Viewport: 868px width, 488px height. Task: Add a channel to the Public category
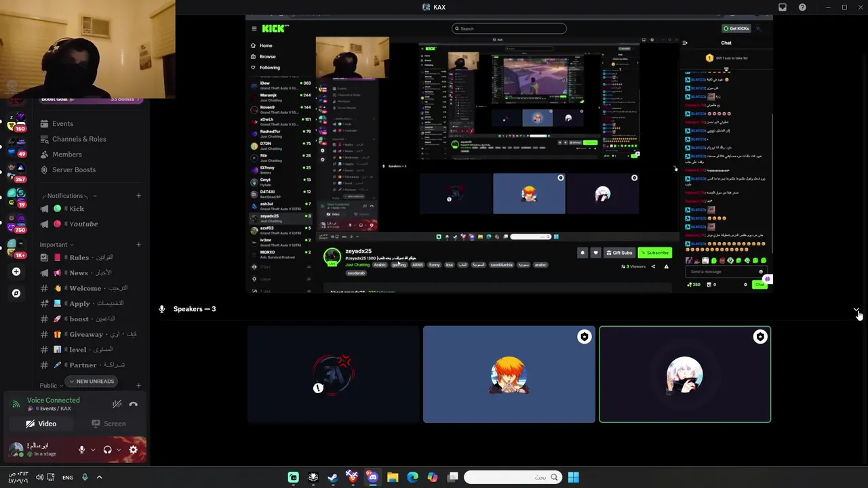[138, 386]
